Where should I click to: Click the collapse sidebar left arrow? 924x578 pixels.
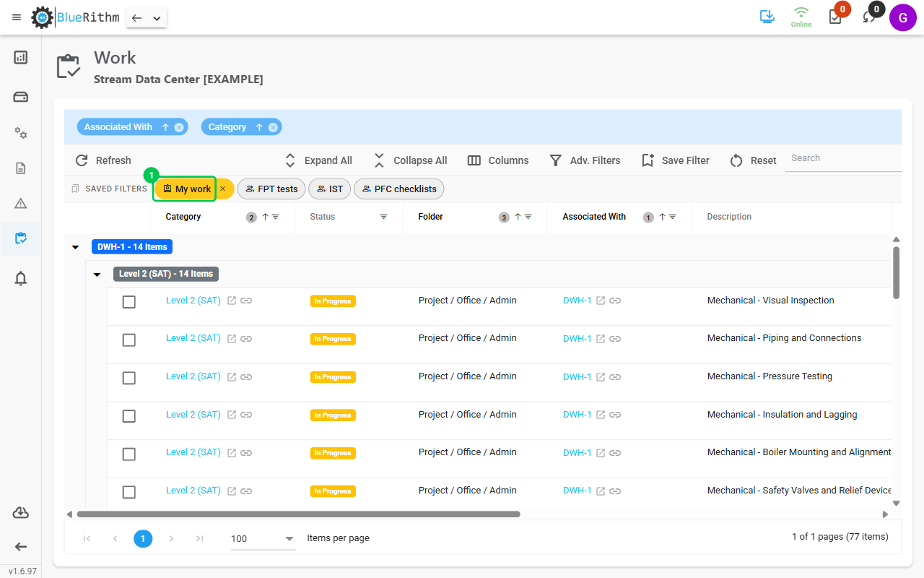[21, 547]
